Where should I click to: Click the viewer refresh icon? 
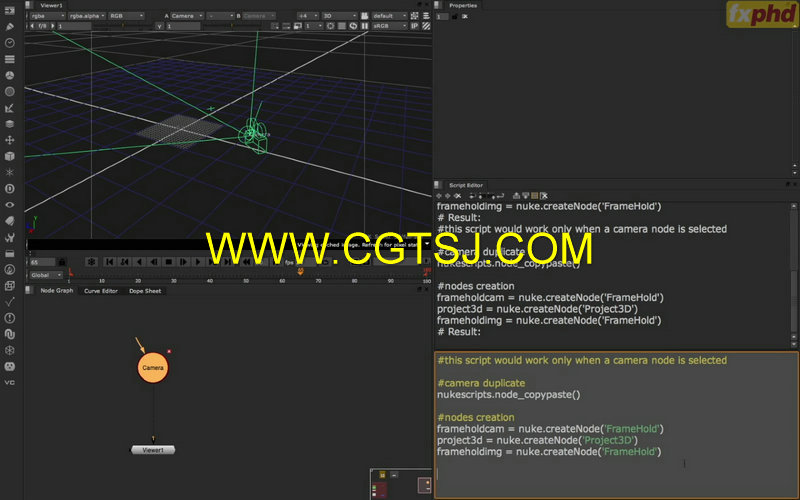point(353,26)
